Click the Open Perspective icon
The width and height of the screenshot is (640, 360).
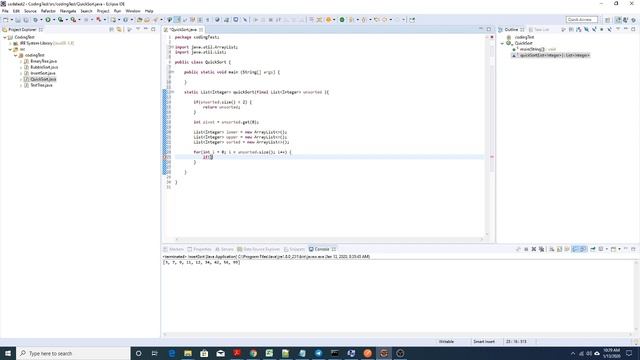(607, 20)
